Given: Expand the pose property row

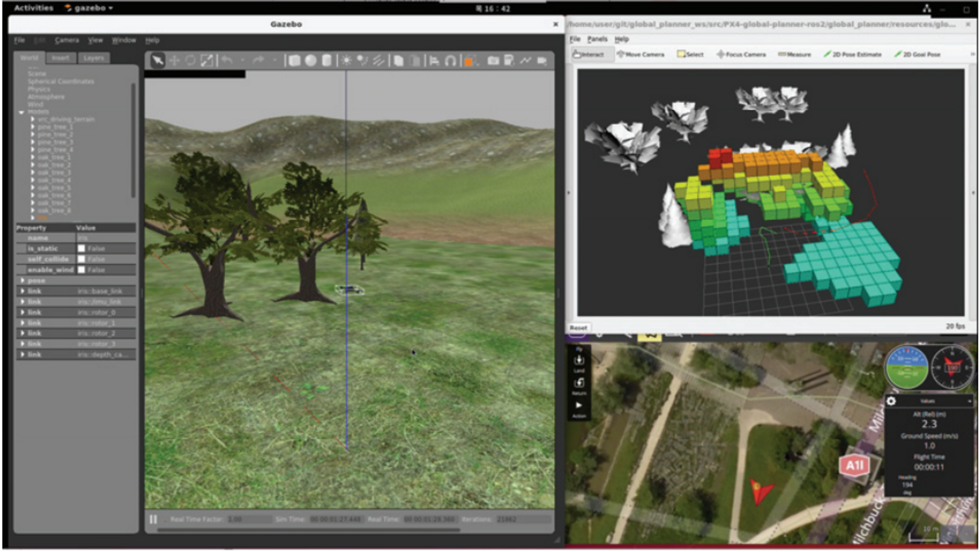Looking at the screenshot, I should coord(23,281).
